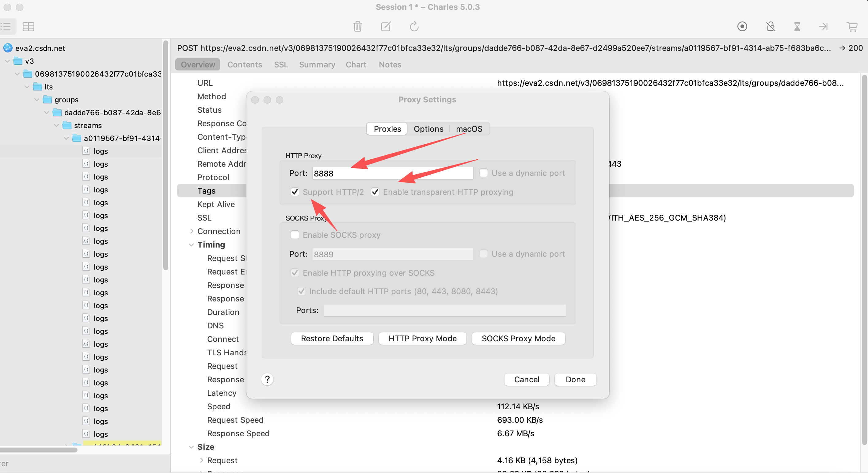The height and width of the screenshot is (473, 868).
Task: Switch to sequence table view icon
Action: coord(28,26)
